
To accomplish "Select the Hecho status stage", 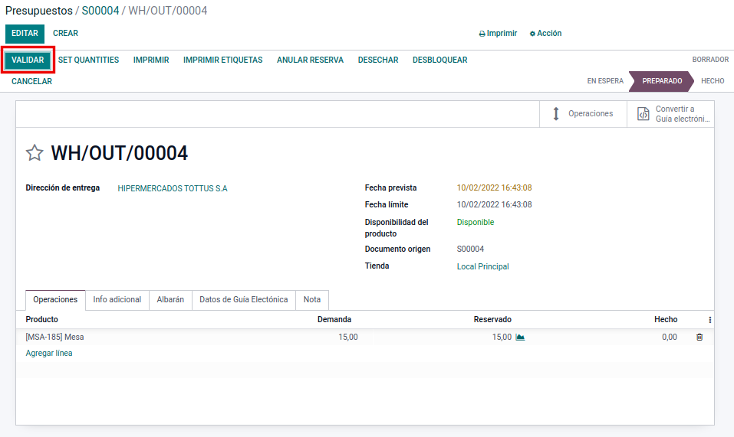I will [712, 81].
